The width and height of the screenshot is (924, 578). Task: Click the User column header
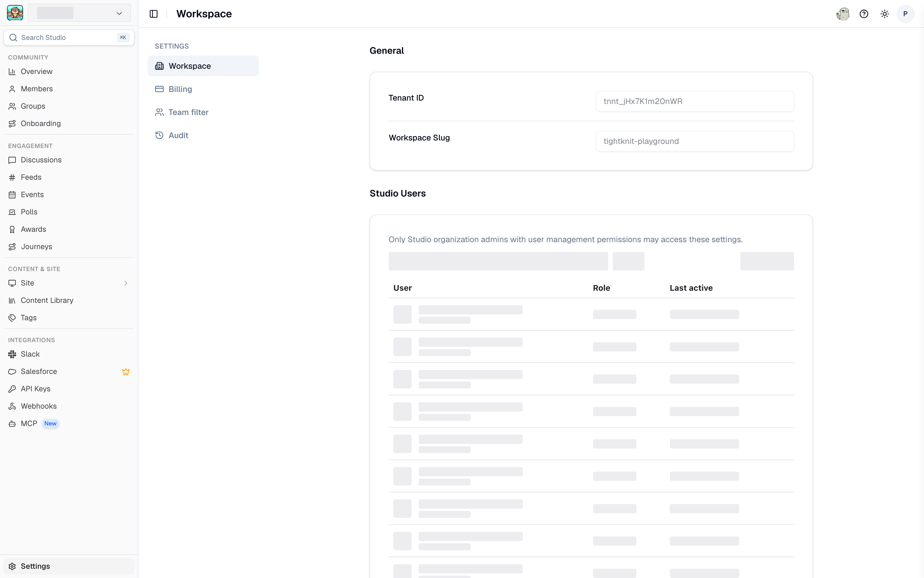click(x=403, y=288)
